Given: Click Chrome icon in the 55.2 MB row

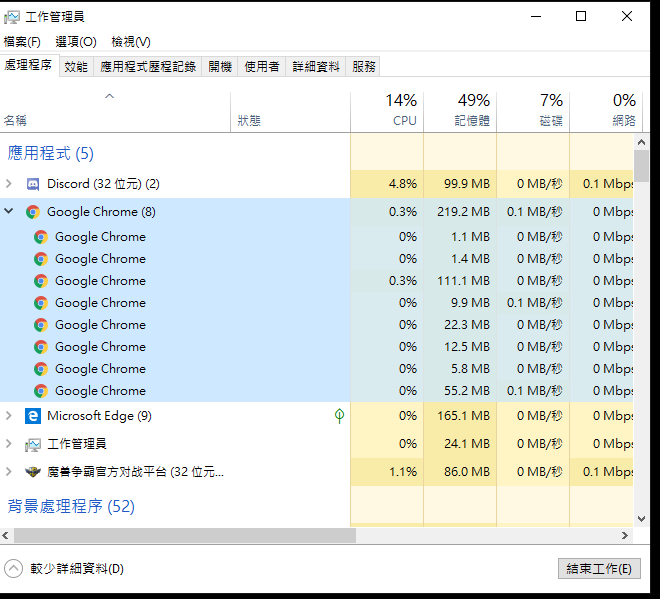Looking at the screenshot, I should [x=41, y=391].
